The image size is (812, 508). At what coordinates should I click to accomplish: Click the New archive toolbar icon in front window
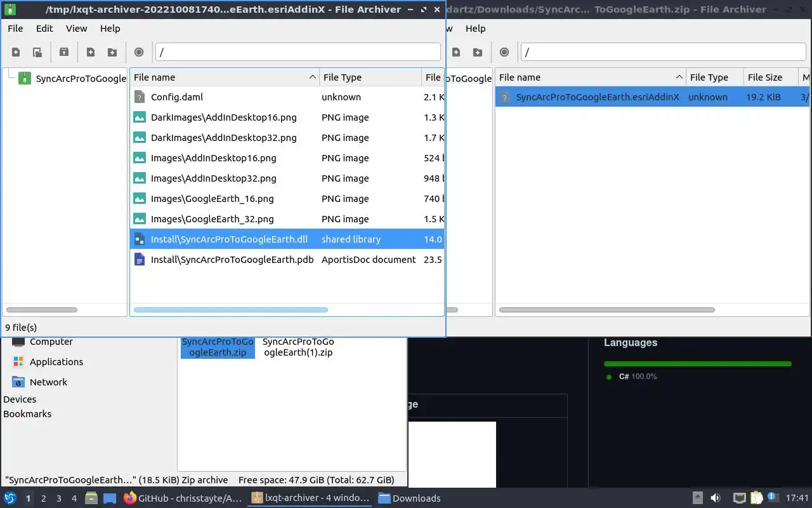(x=16, y=52)
